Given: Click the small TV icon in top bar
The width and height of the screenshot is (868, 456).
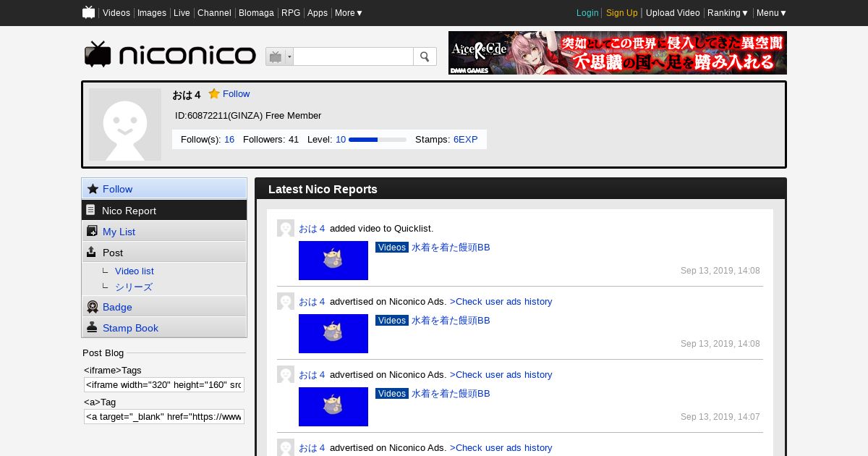Looking at the screenshot, I should (x=89, y=12).
